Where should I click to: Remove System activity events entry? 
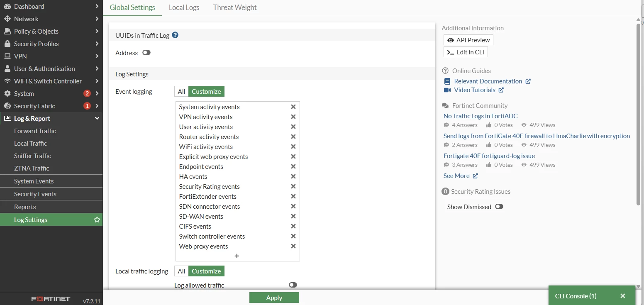(293, 107)
